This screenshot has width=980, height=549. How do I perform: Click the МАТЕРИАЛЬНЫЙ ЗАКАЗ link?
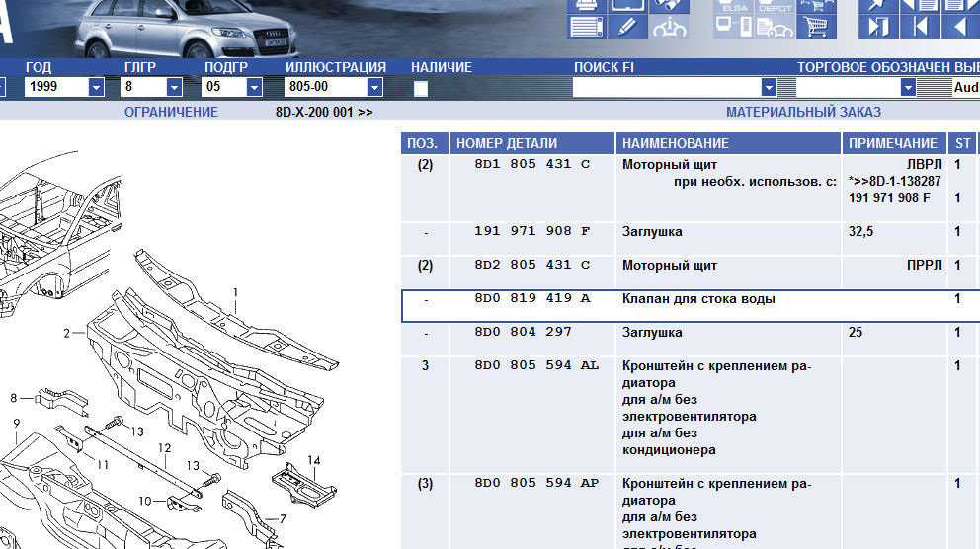803,112
